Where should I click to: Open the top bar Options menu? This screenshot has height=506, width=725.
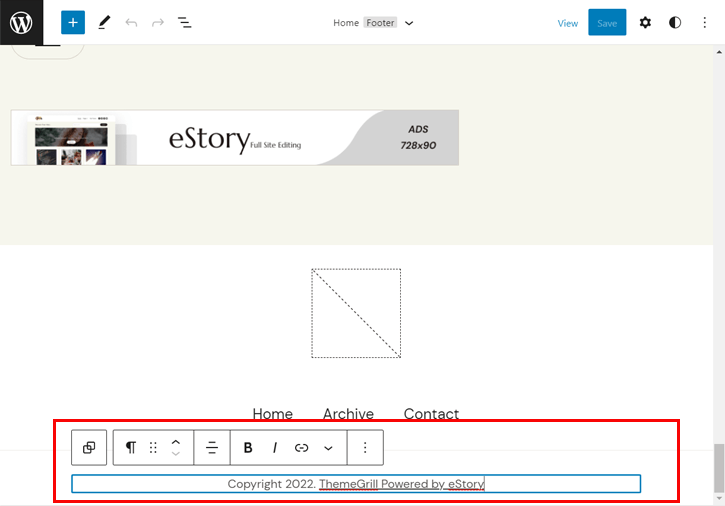point(705,22)
